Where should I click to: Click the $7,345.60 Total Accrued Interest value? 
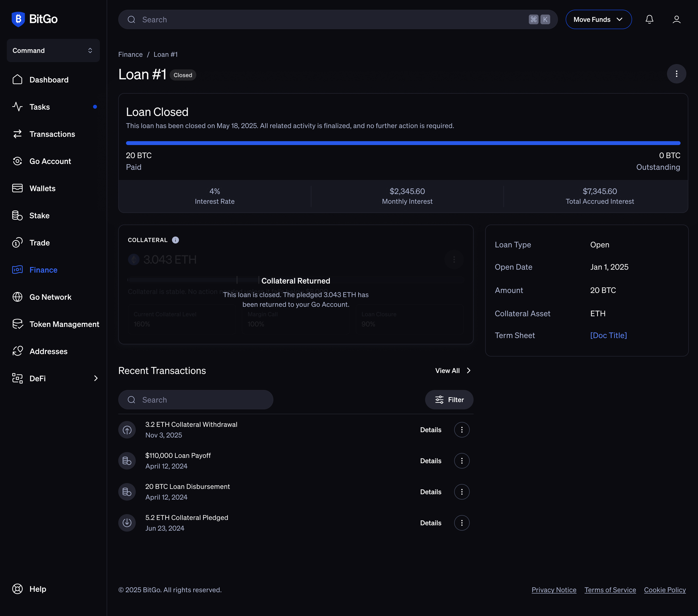point(599,191)
